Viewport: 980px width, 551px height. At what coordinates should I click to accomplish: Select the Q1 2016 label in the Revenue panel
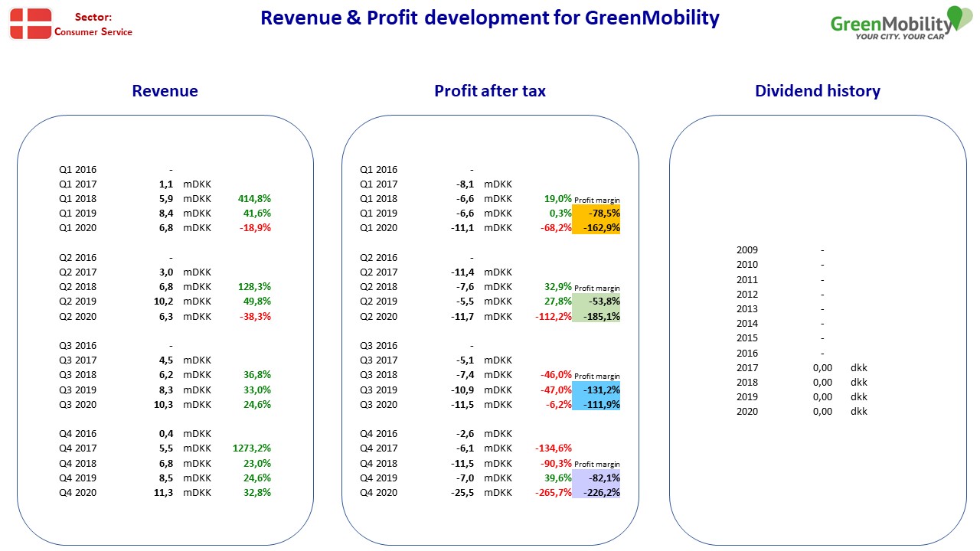tap(78, 170)
